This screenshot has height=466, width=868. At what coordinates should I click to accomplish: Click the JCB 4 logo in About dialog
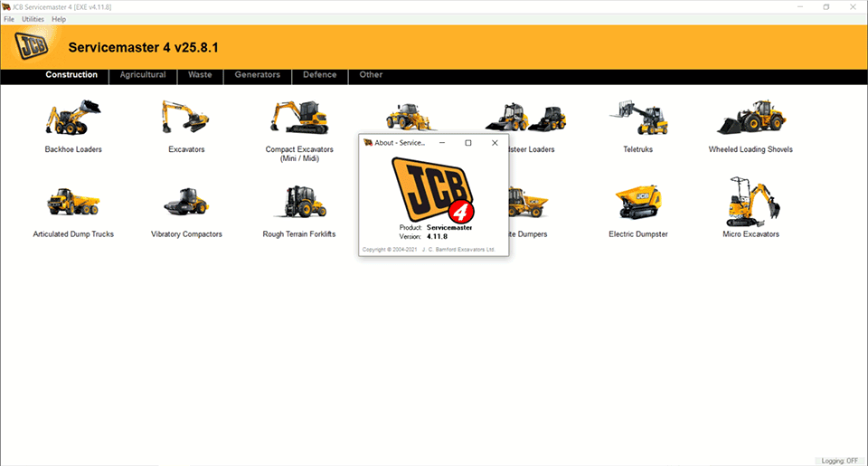pos(433,189)
